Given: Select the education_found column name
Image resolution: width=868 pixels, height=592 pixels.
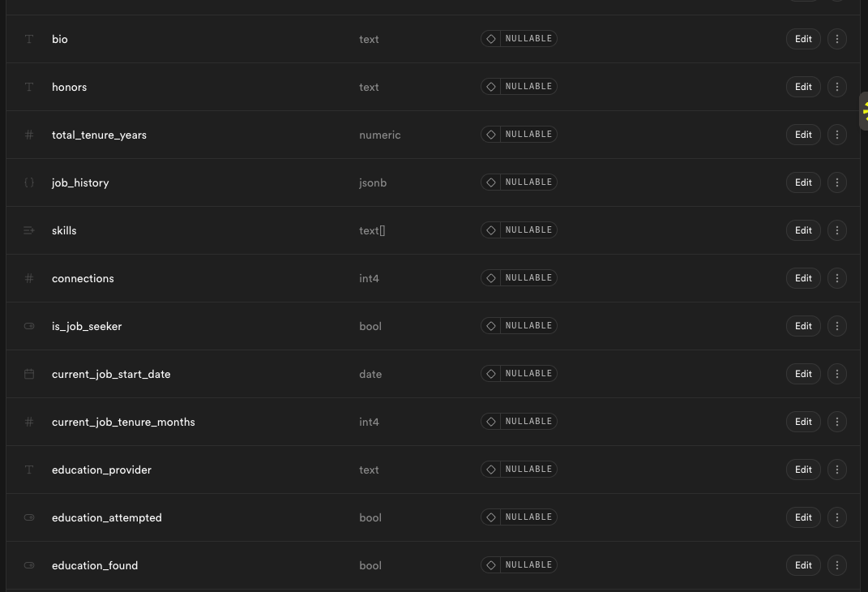Looking at the screenshot, I should point(95,565).
